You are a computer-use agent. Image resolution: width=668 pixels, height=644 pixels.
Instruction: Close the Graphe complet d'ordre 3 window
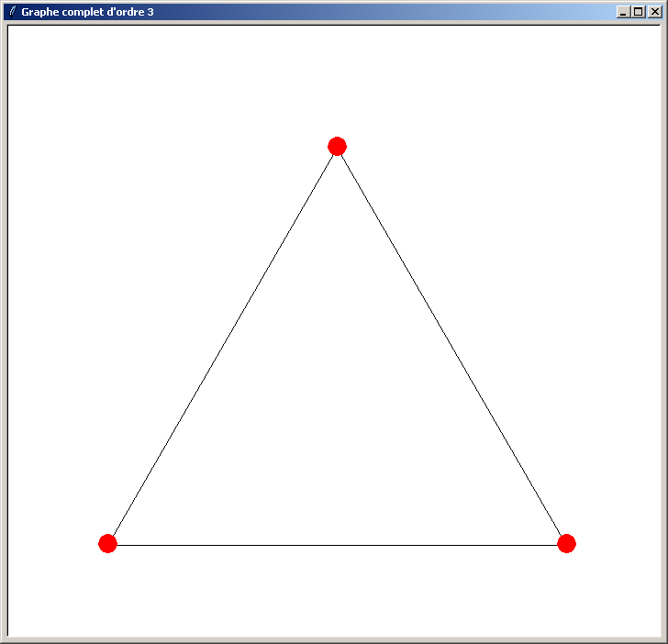pos(654,12)
